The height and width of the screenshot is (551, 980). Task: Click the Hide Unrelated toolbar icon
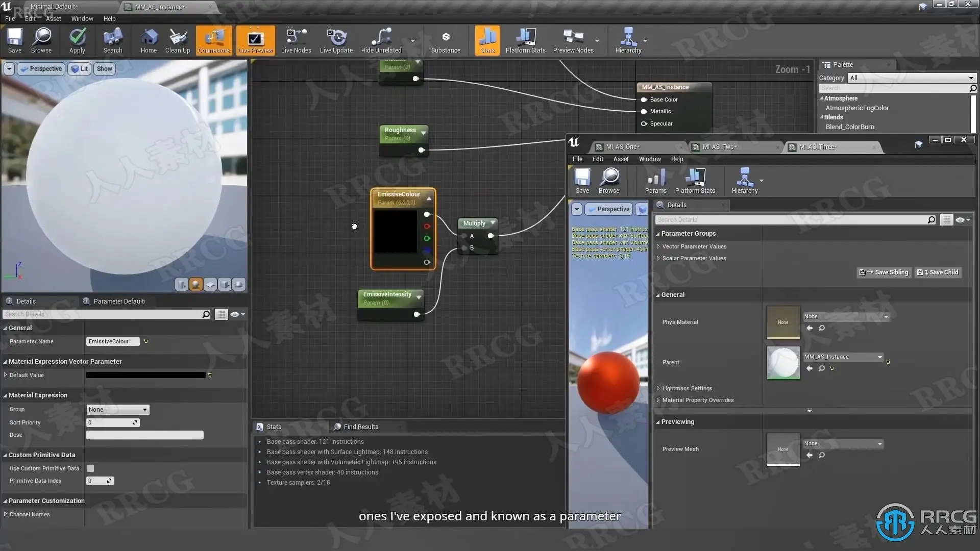381,40
